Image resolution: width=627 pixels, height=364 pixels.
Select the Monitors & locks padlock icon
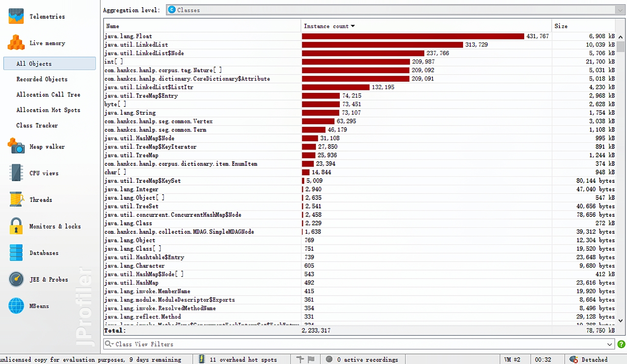point(16,226)
